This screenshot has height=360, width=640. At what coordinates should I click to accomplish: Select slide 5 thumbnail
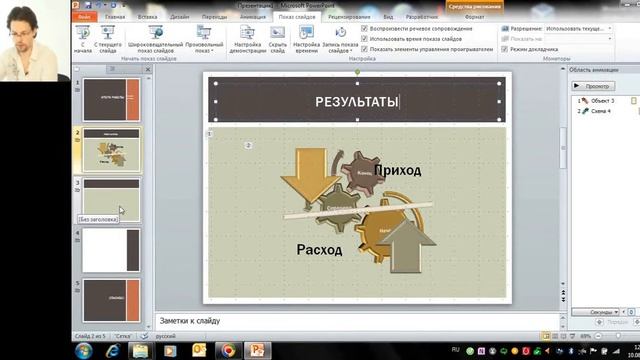point(111,300)
